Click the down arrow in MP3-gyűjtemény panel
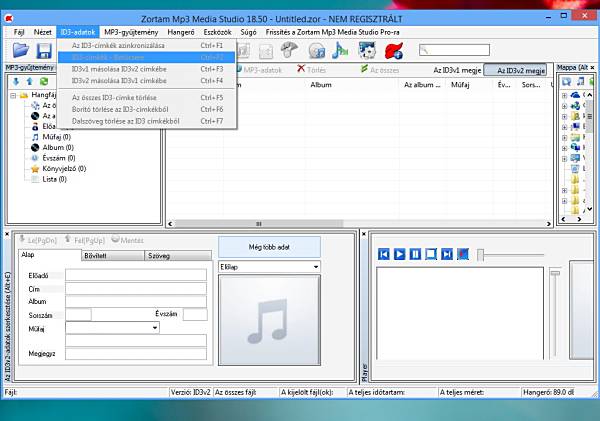This screenshot has height=421, width=600. 16,81
